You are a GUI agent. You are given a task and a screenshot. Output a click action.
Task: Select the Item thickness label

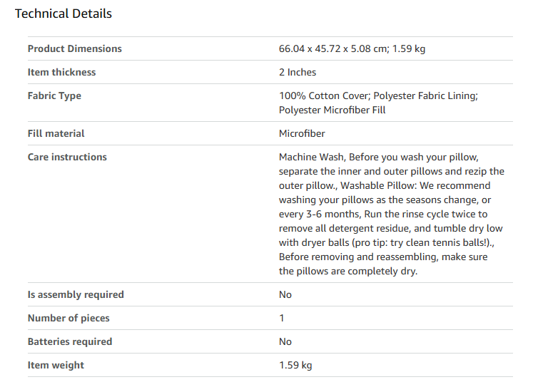click(x=62, y=72)
